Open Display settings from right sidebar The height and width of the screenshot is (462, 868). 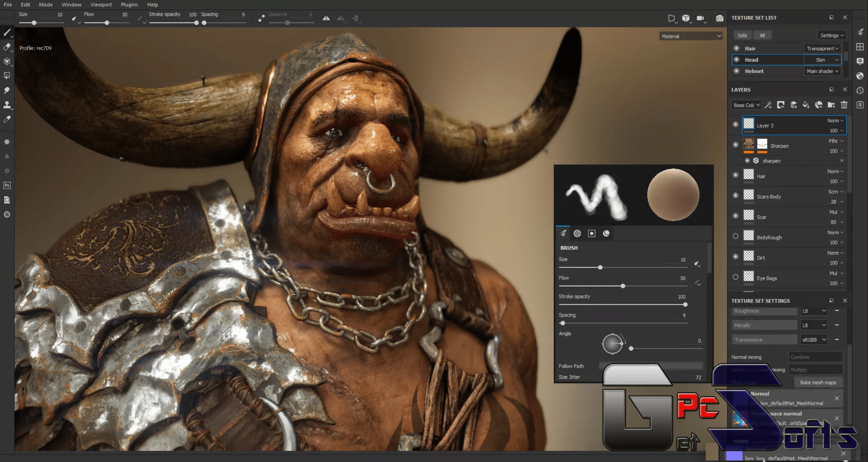coord(860,61)
